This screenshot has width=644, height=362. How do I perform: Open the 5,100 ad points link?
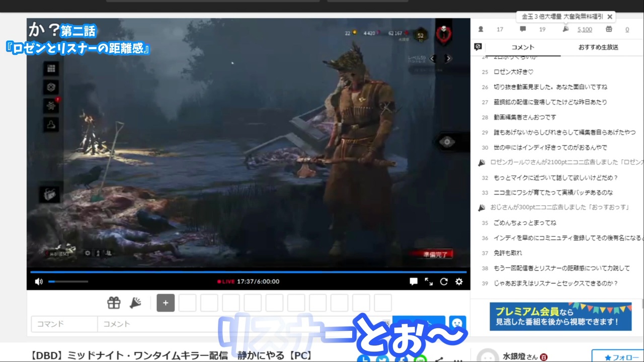coord(585,29)
